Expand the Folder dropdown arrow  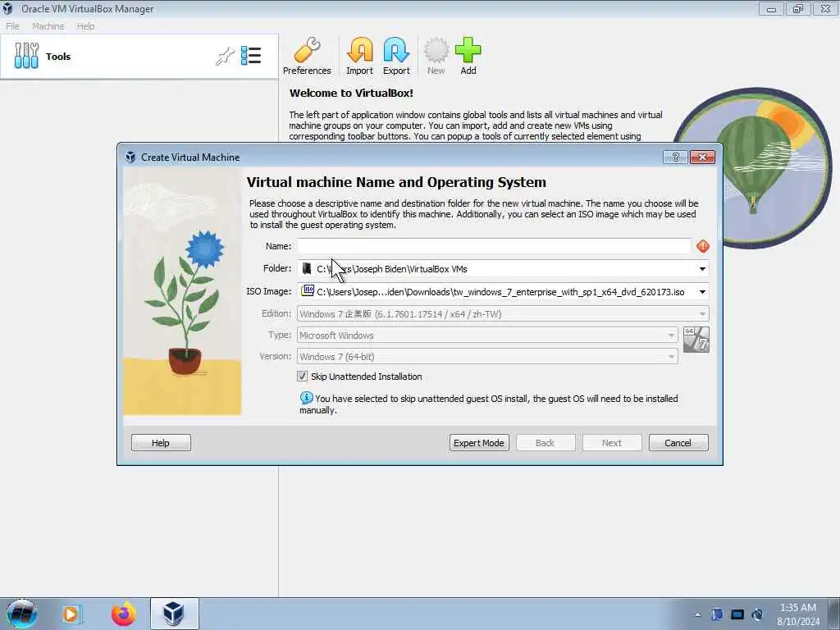[702, 269]
